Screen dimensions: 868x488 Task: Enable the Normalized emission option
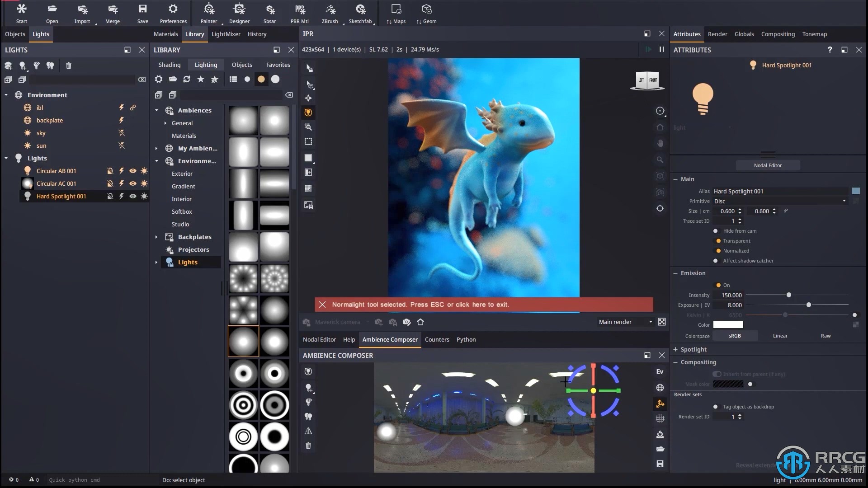tap(717, 250)
